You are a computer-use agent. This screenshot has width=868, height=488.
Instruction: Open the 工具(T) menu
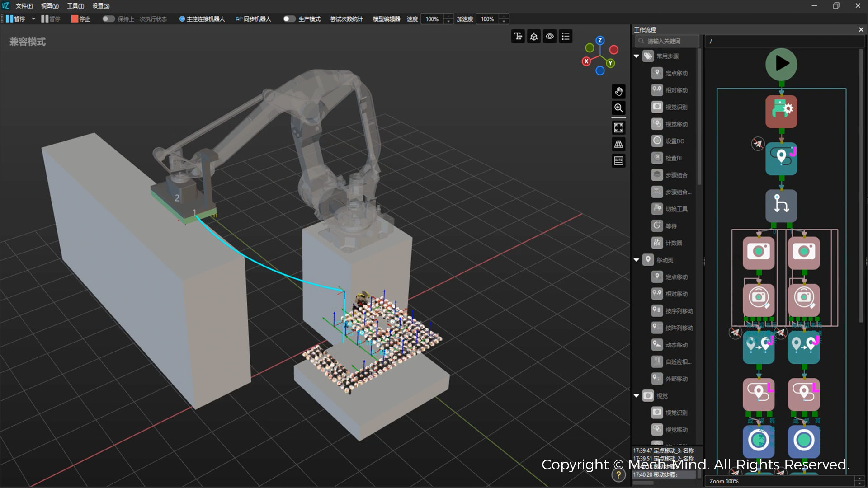pos(75,6)
